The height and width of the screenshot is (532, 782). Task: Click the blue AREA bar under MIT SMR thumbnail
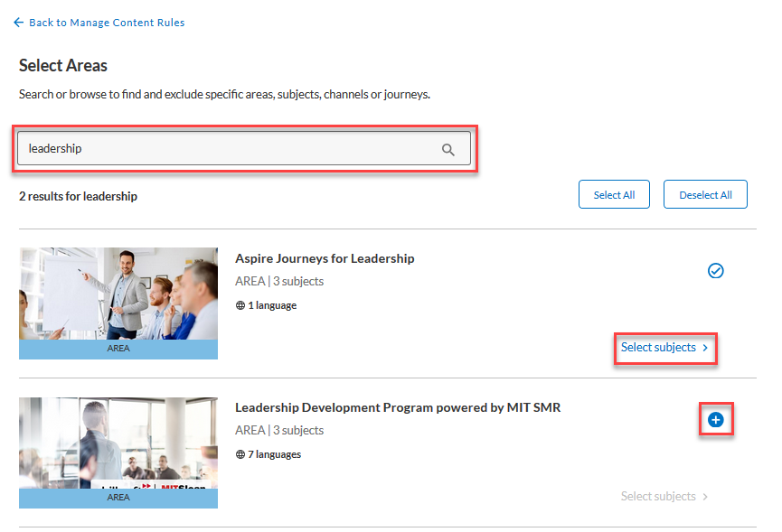pyautogui.click(x=118, y=498)
